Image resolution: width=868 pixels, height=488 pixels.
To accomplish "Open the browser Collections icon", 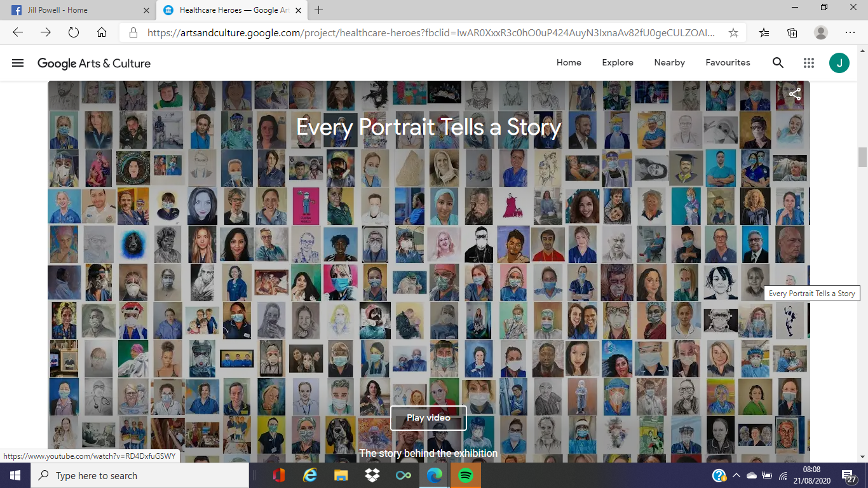I will click(x=792, y=33).
